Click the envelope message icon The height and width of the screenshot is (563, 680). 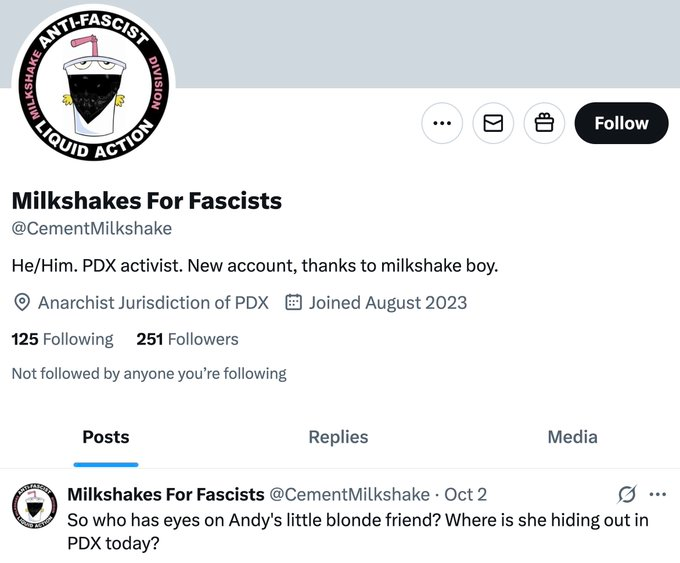click(x=493, y=123)
